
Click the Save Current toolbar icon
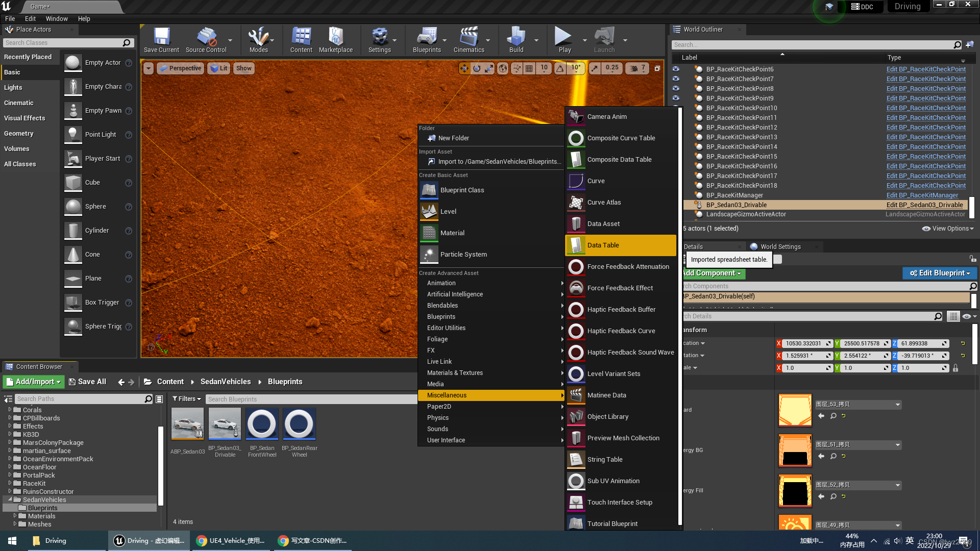pos(161,40)
